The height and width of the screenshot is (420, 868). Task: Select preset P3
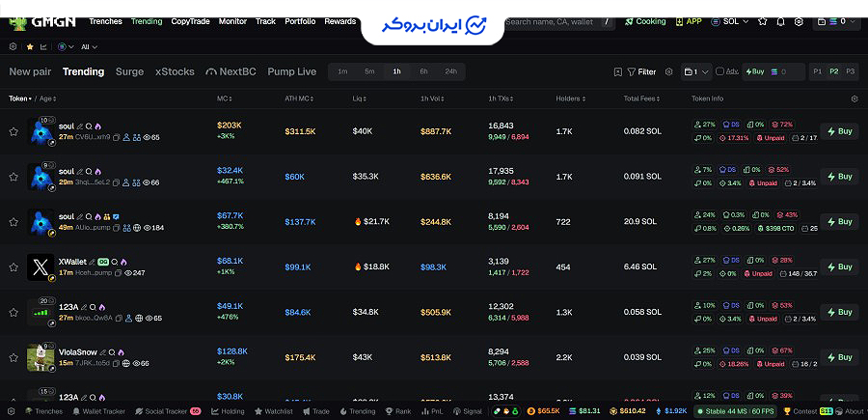(x=850, y=71)
